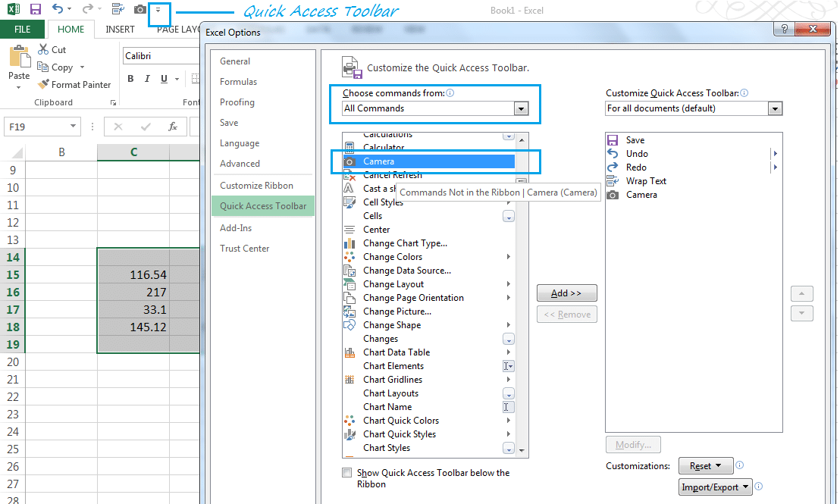Click the Excel Options help question mark

point(785,29)
